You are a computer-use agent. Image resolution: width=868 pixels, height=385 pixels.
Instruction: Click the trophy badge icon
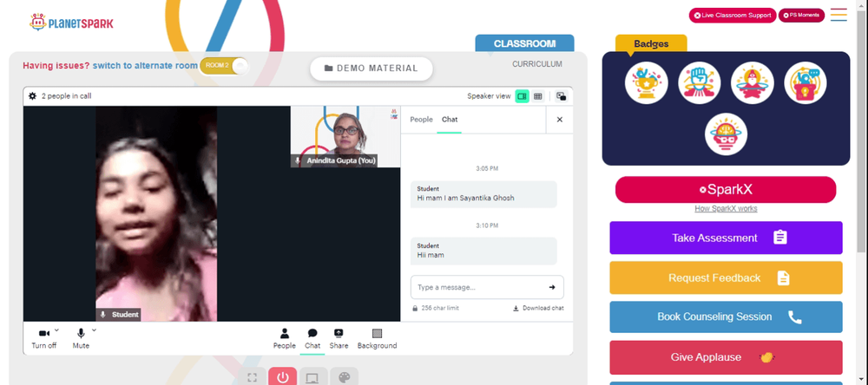tap(646, 83)
